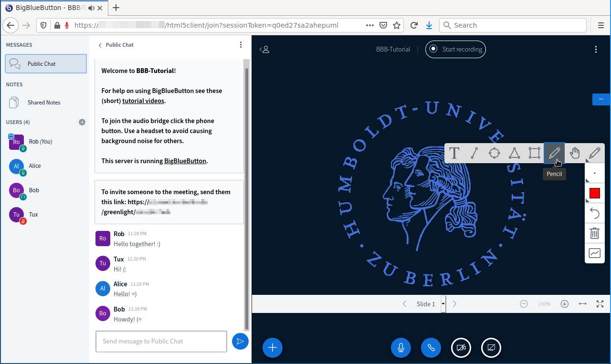Select the Rectangle shape tool
The width and height of the screenshot is (611, 364).
pyautogui.click(x=534, y=153)
